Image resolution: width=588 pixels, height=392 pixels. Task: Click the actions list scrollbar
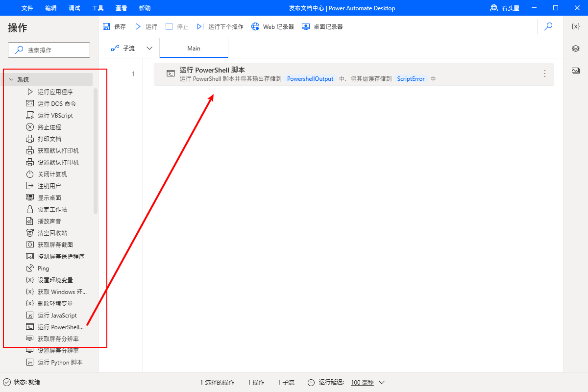96,151
